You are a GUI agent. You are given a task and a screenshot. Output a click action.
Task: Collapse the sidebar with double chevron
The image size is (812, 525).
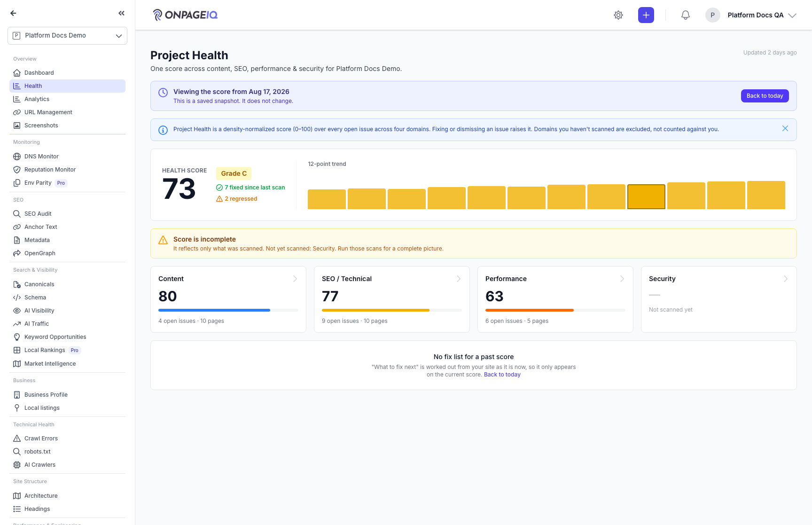(122, 13)
